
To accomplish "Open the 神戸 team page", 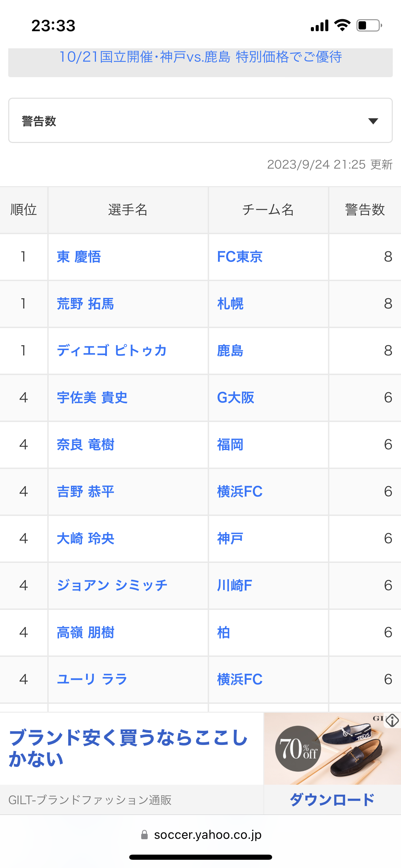I will pos(230,539).
